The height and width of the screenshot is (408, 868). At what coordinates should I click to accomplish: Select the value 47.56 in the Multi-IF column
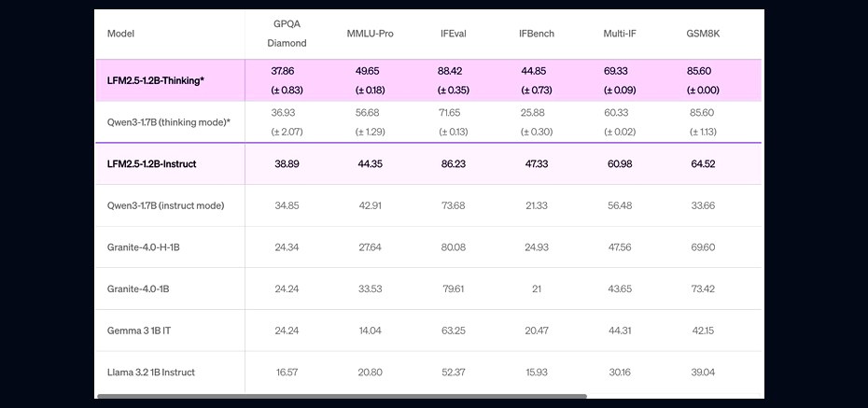click(x=620, y=246)
